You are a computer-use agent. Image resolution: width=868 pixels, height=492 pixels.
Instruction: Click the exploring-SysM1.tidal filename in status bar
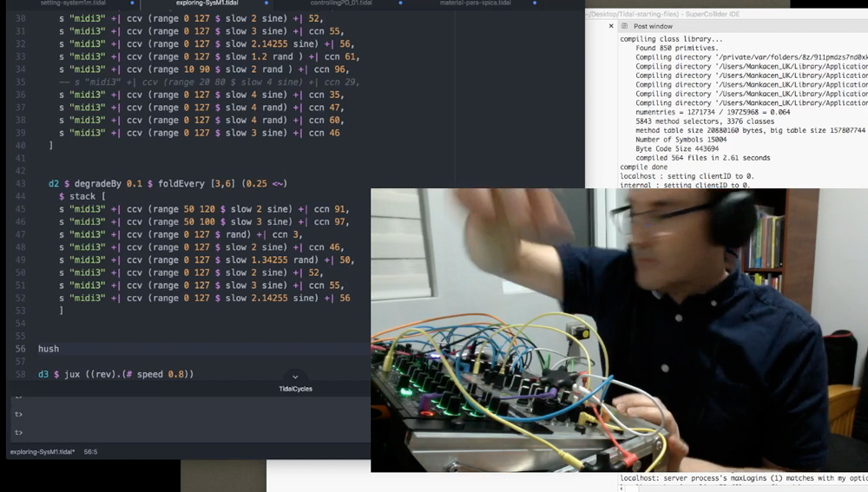(x=42, y=452)
